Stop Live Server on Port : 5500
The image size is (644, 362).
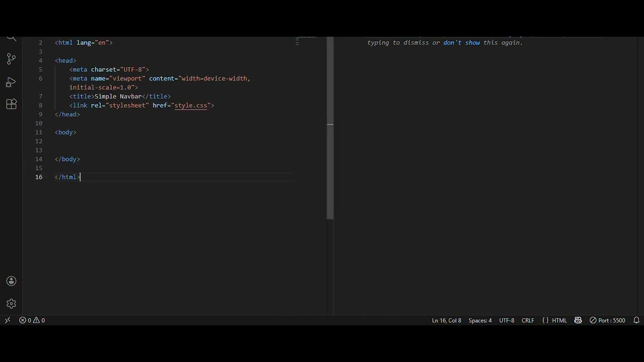coord(607,320)
